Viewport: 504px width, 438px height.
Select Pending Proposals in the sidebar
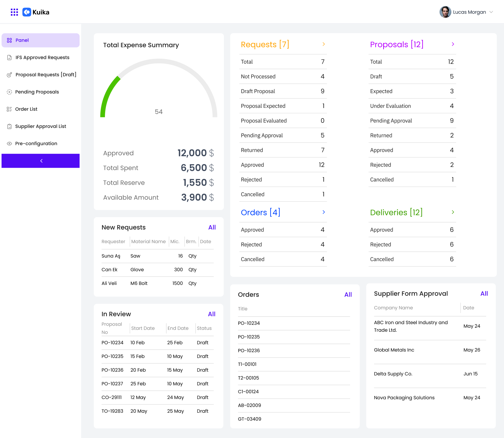click(x=37, y=92)
